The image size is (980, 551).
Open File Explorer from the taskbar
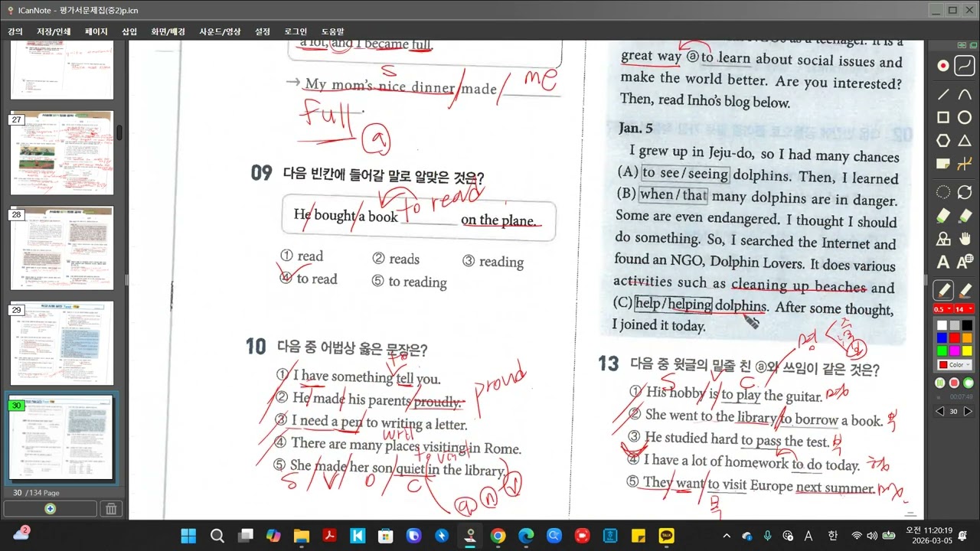(301, 536)
